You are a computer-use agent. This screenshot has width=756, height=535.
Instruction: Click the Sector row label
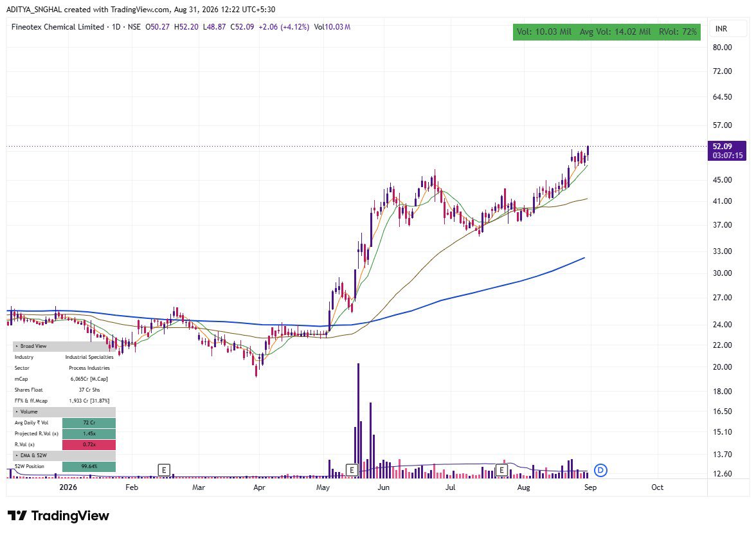22,368
